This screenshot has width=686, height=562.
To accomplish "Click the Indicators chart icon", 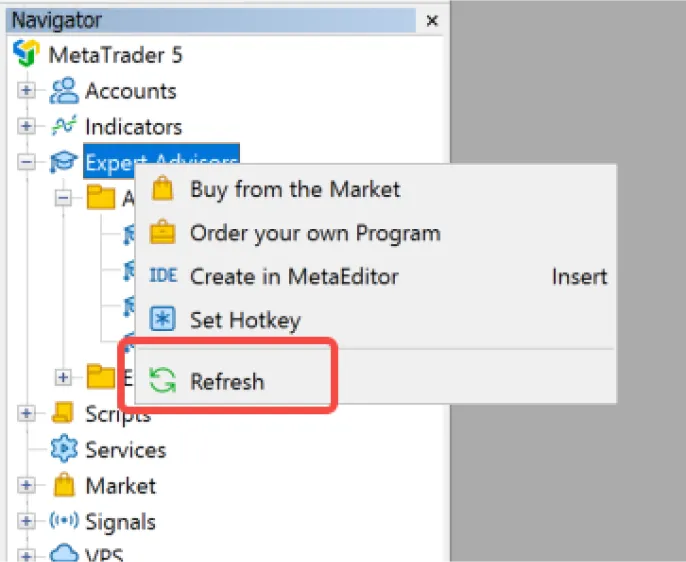I will tap(64, 126).
